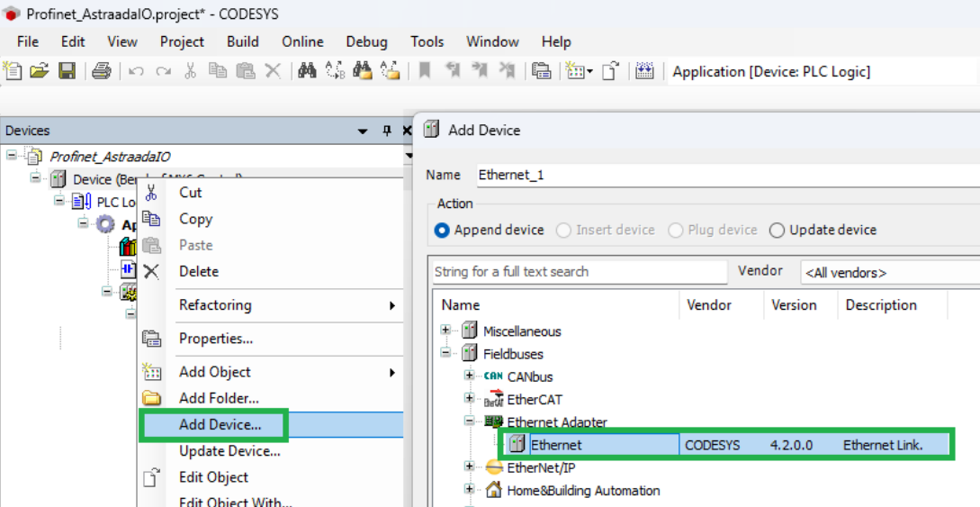This screenshot has height=507, width=980.
Task: Click the Open Project folder icon
Action: 40,70
